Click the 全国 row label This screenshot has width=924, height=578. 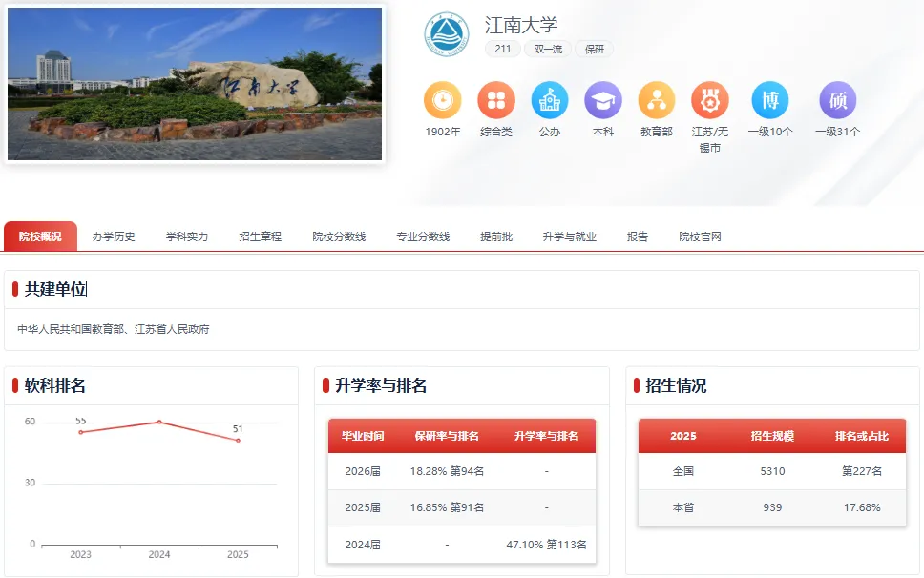[683, 471]
